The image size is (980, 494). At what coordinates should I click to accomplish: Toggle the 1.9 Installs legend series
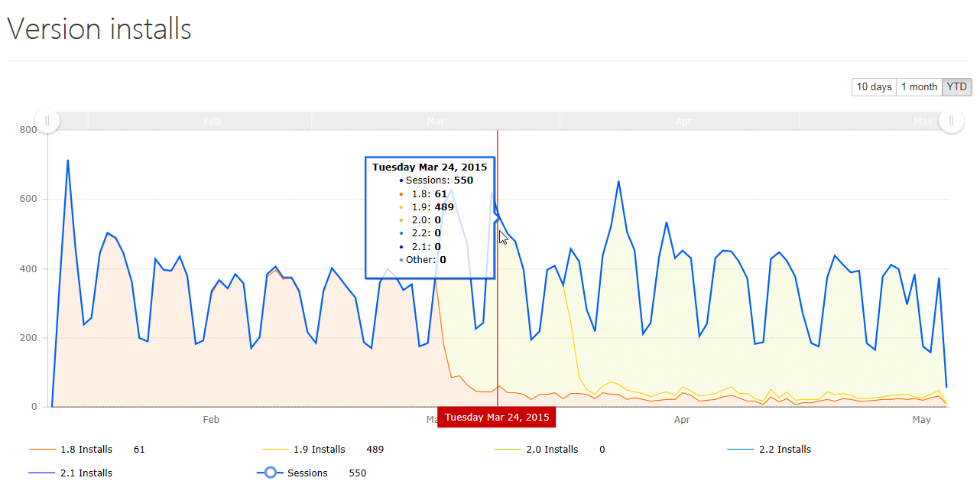(x=319, y=450)
